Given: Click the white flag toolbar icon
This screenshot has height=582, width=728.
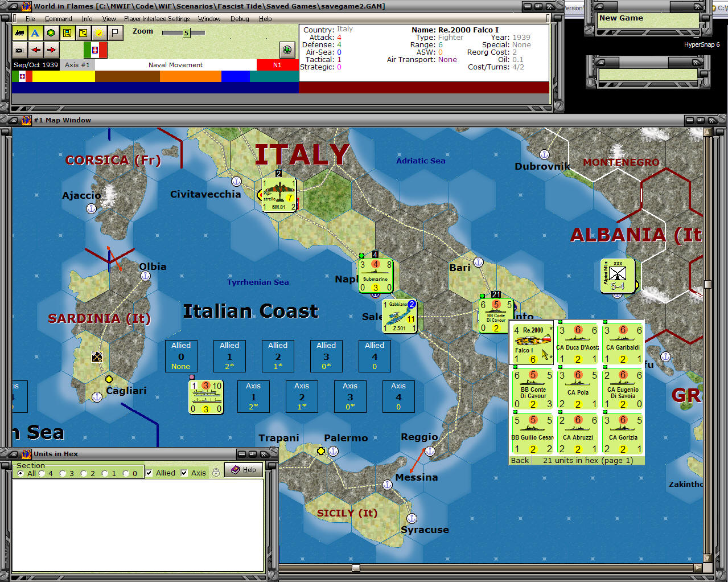Looking at the screenshot, I should (115, 33).
